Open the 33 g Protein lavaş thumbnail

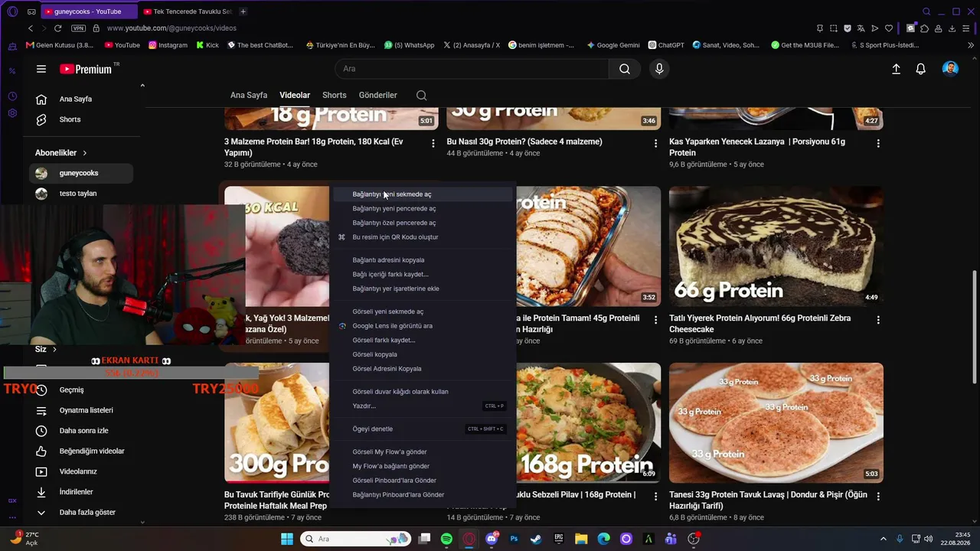pos(776,423)
